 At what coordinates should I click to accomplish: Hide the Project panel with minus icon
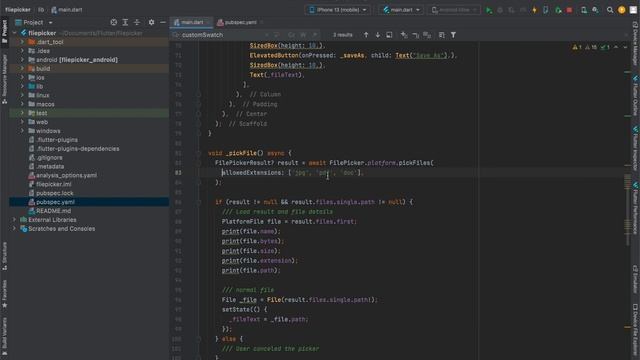[162, 22]
